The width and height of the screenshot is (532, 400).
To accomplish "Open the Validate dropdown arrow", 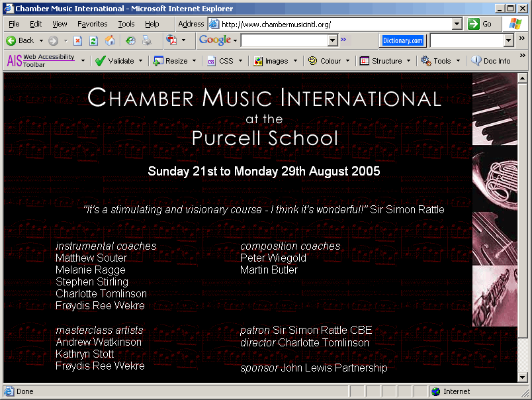I will 140,61.
